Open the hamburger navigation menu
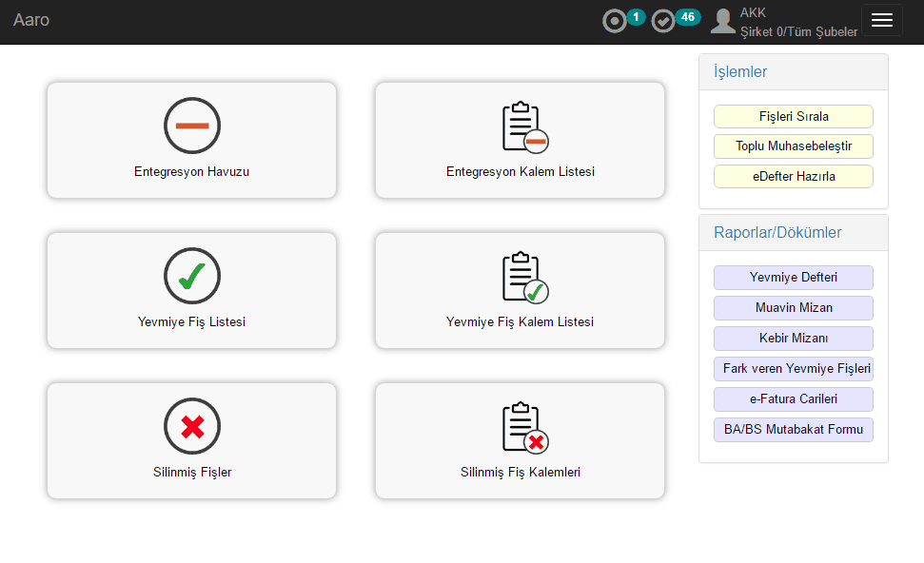This screenshot has height=563, width=924. pyautogui.click(x=881, y=20)
